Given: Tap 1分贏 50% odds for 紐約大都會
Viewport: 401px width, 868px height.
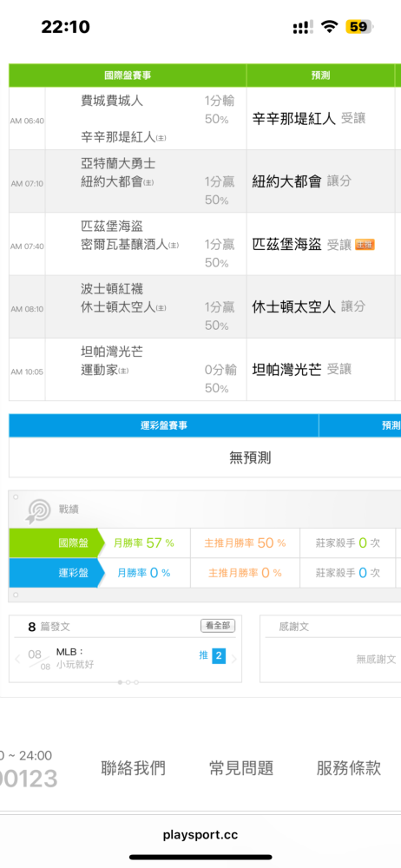Looking at the screenshot, I should 220,190.
